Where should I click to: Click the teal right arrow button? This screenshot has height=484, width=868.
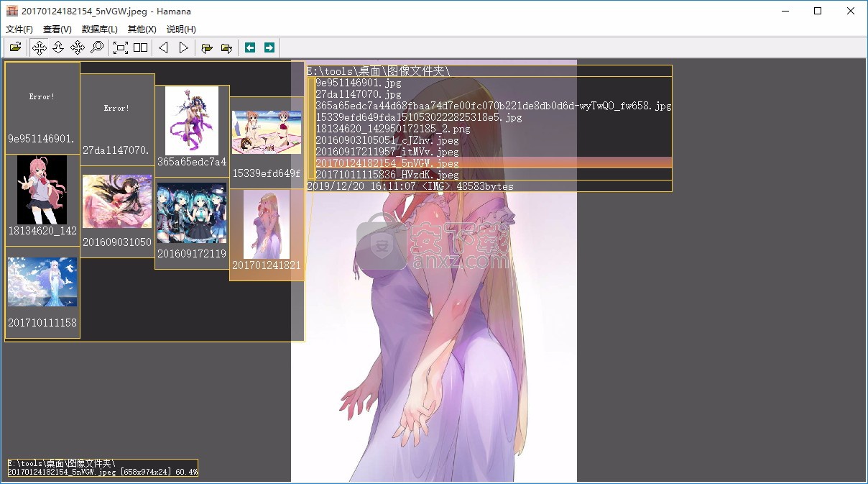pos(269,47)
